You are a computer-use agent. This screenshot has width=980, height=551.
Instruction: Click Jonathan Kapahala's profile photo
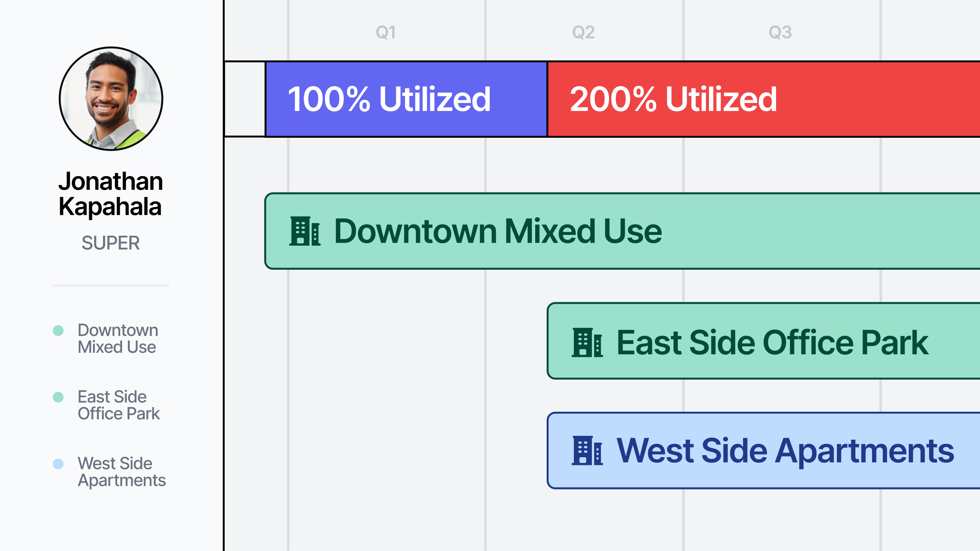coord(111,99)
